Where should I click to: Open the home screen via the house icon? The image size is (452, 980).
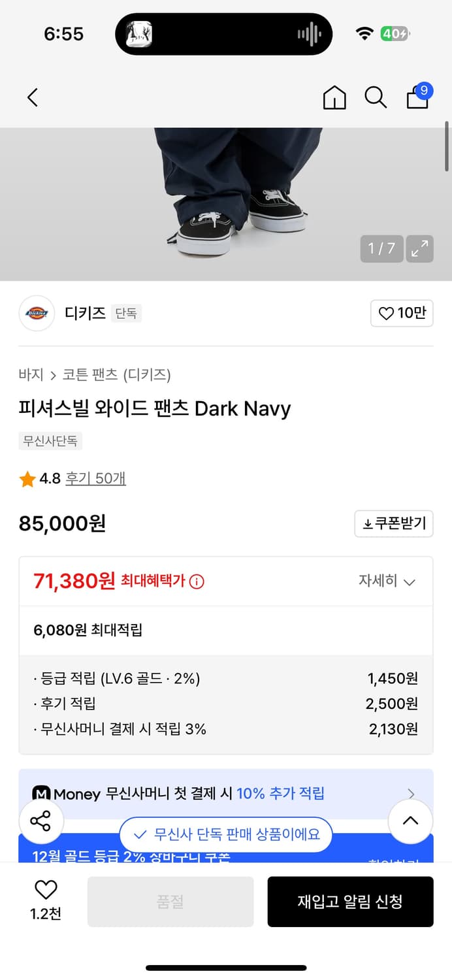pyautogui.click(x=334, y=97)
